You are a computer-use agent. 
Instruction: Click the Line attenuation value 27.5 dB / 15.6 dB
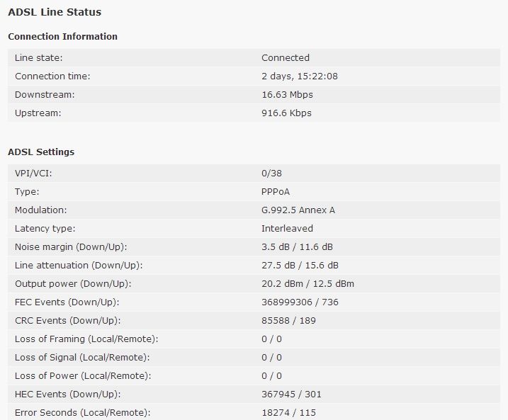[x=300, y=266]
